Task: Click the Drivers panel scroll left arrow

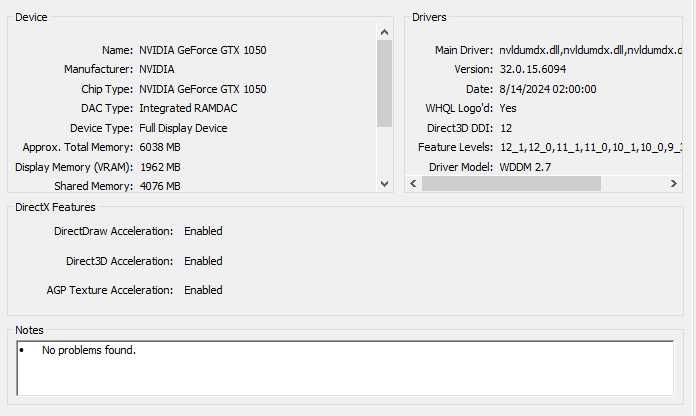Action: click(x=413, y=183)
